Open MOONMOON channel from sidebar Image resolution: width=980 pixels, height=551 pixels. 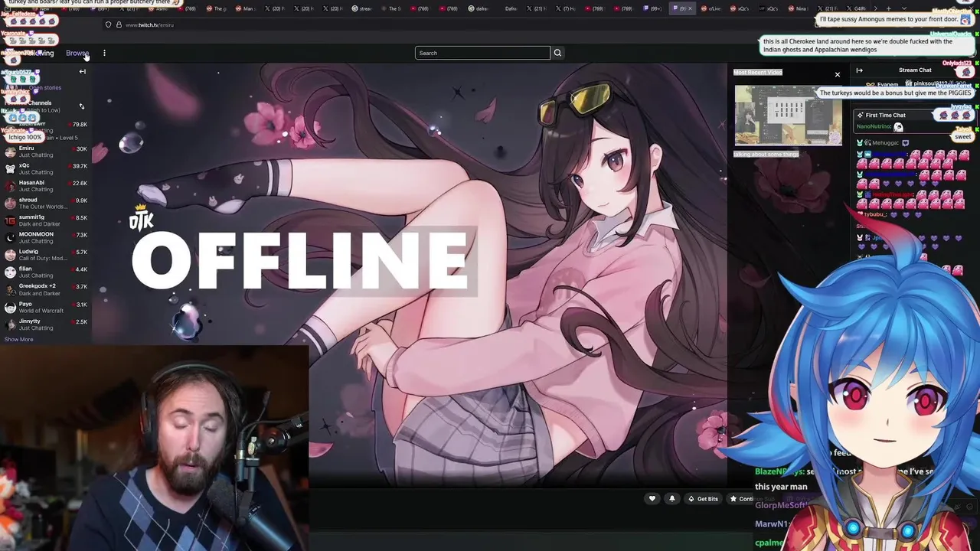pyautogui.click(x=46, y=238)
